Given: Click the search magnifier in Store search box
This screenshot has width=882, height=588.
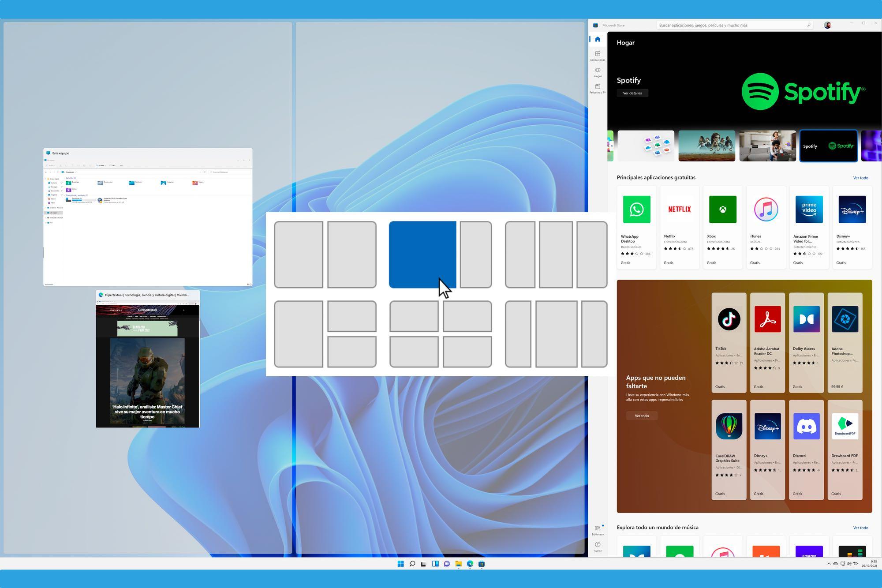Looking at the screenshot, I should click(808, 25).
